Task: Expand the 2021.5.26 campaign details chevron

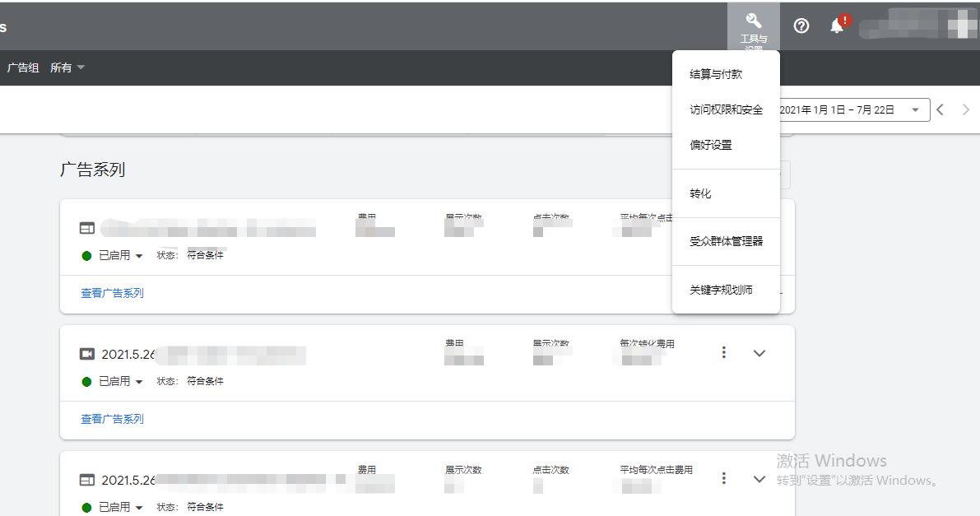Action: coord(759,352)
